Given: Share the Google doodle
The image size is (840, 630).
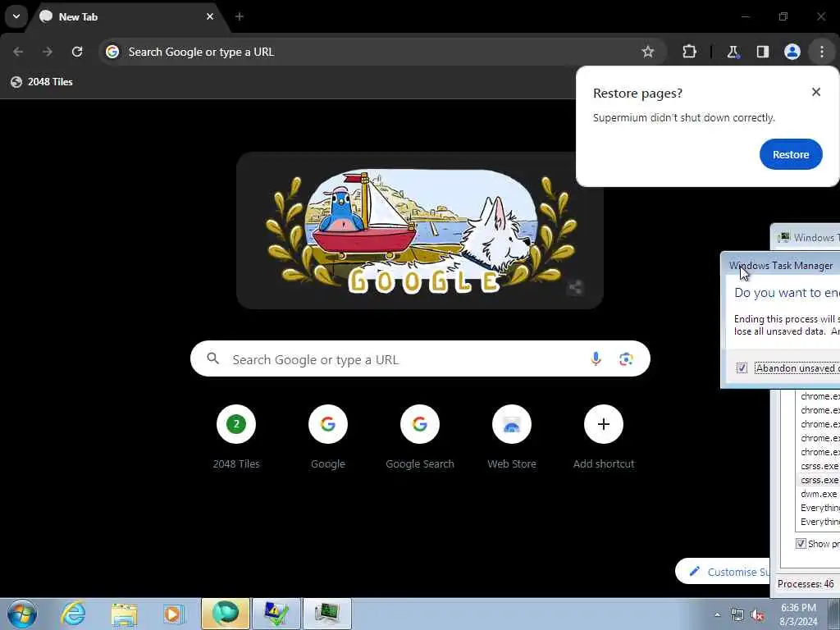Looking at the screenshot, I should point(575,288).
